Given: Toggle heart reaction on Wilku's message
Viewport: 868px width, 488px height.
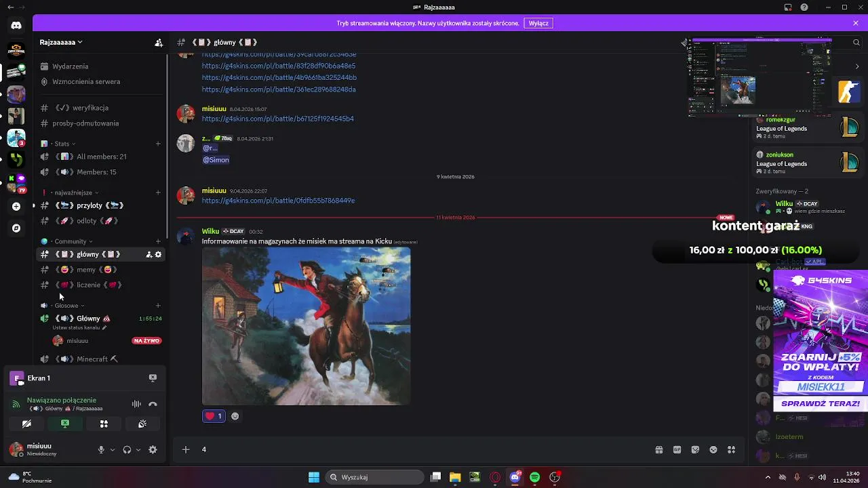Looking at the screenshot, I should (x=214, y=416).
